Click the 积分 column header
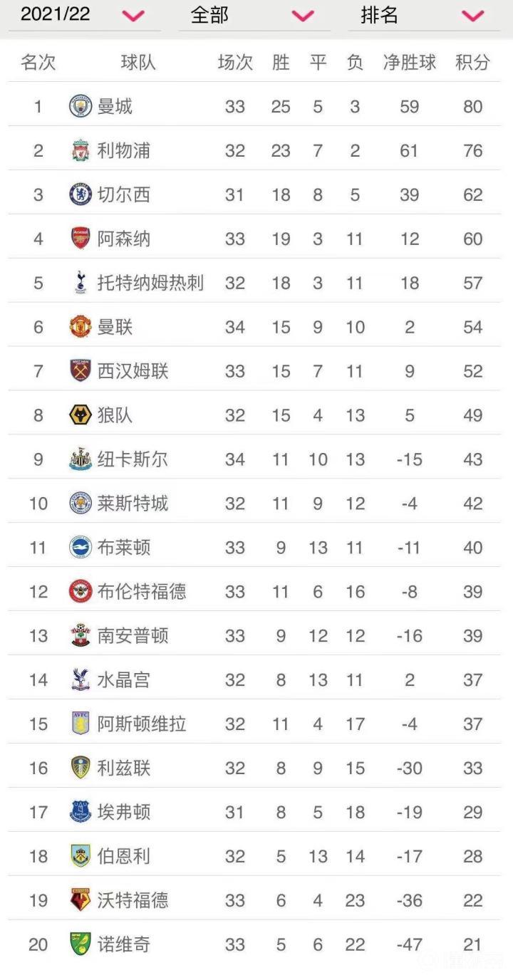 472,63
